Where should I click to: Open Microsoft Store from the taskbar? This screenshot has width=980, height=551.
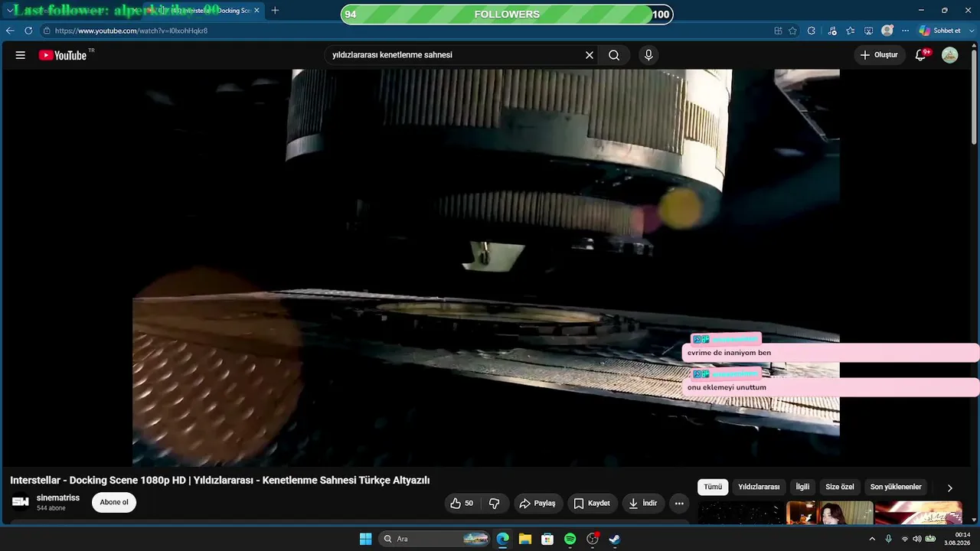(x=547, y=539)
